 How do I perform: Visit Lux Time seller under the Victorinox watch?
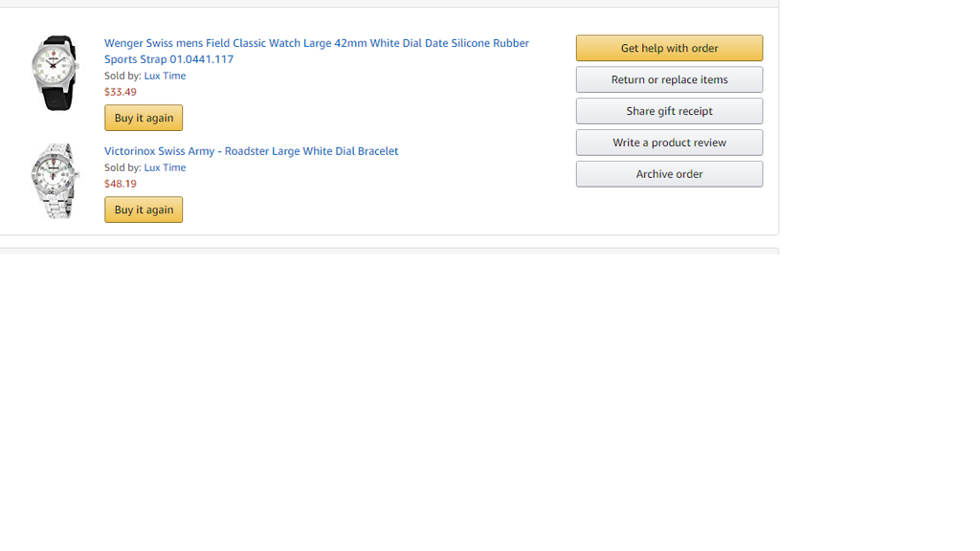(165, 167)
